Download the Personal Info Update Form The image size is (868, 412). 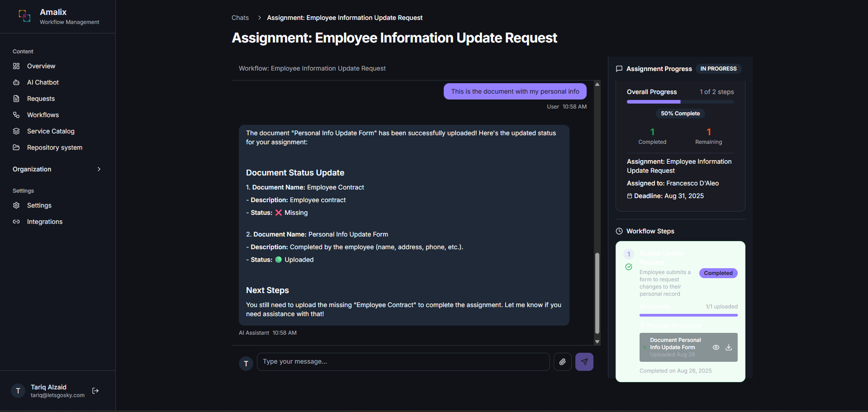point(728,347)
